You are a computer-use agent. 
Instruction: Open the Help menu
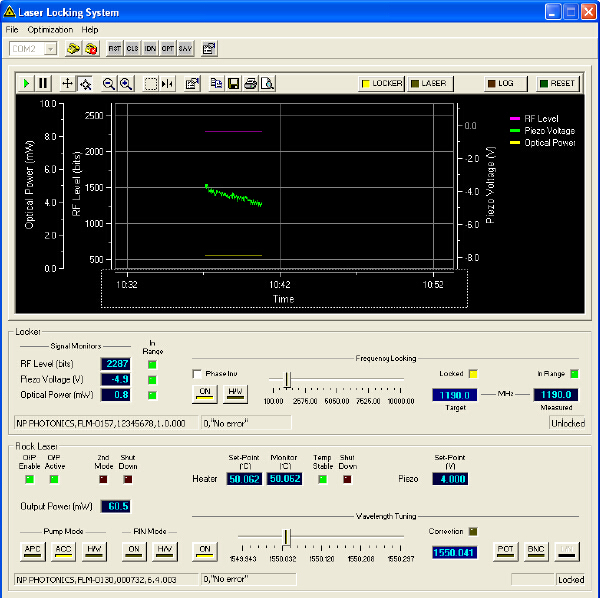[90, 30]
